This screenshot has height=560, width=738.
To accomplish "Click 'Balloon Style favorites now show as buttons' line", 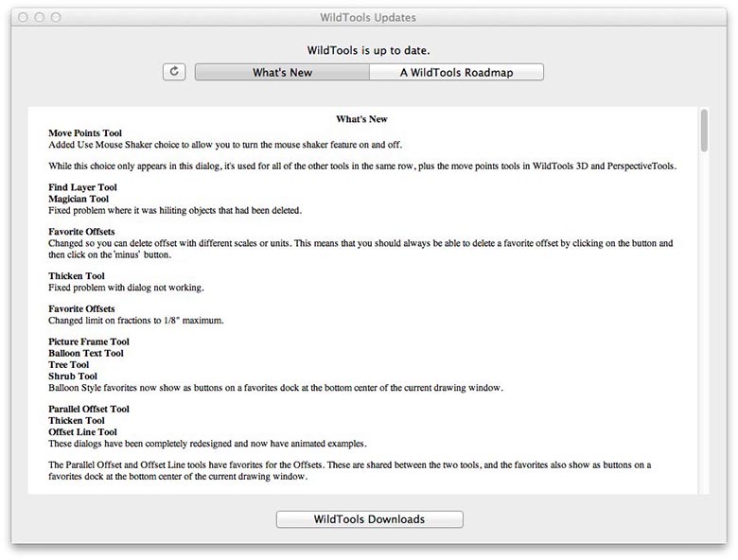I will (x=276, y=388).
